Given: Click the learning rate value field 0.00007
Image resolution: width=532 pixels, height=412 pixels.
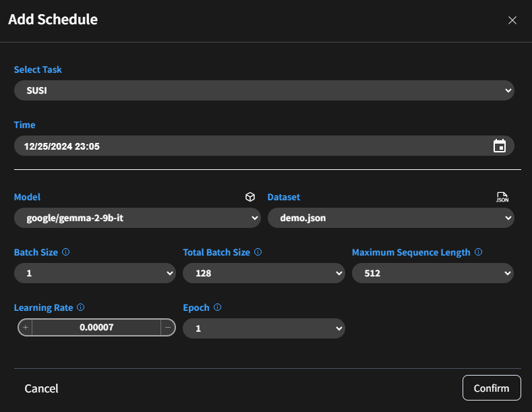Looking at the screenshot, I should pos(96,328).
